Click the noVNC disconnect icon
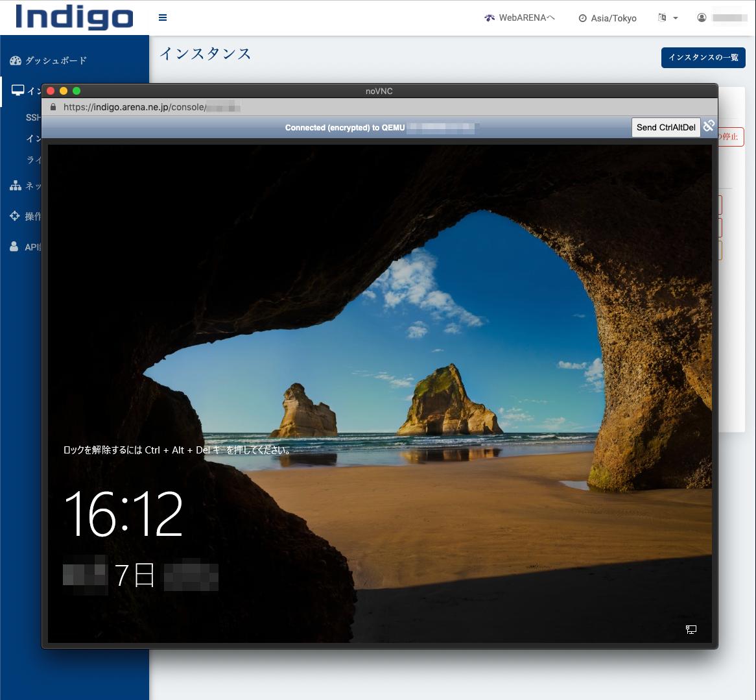 708,127
